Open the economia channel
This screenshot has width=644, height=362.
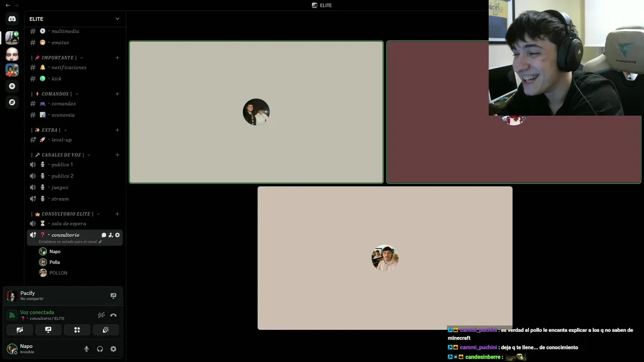tap(74, 115)
